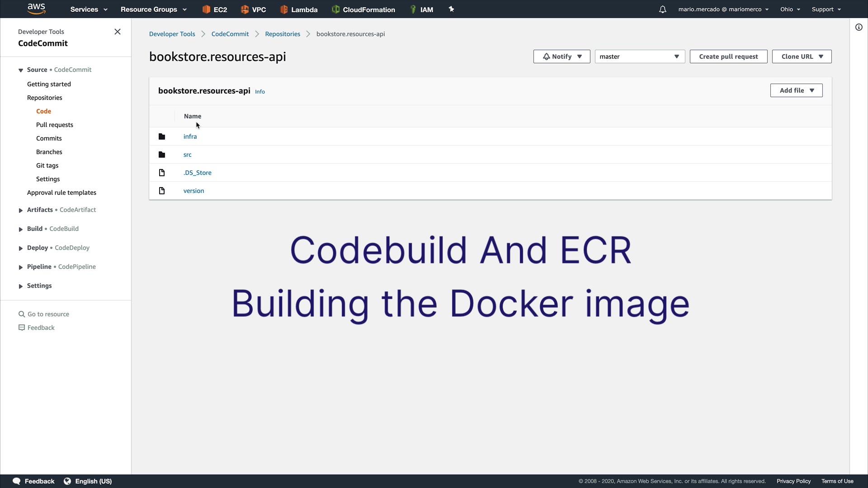Viewport: 868px width, 488px height.
Task: Click the AWS logo home icon
Action: (36, 9)
